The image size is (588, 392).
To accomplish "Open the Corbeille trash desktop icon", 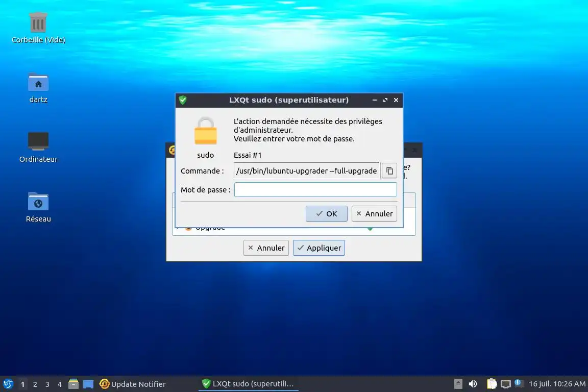I will coord(38,28).
